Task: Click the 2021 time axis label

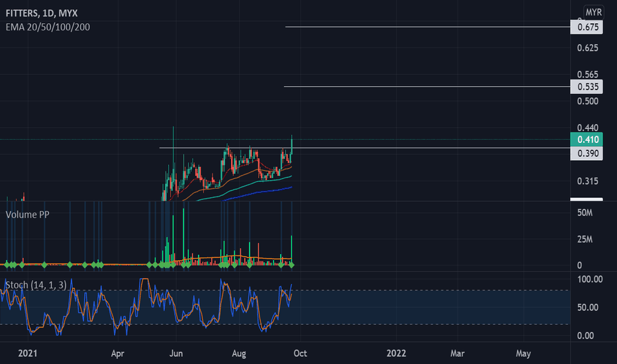Action: tap(28, 353)
